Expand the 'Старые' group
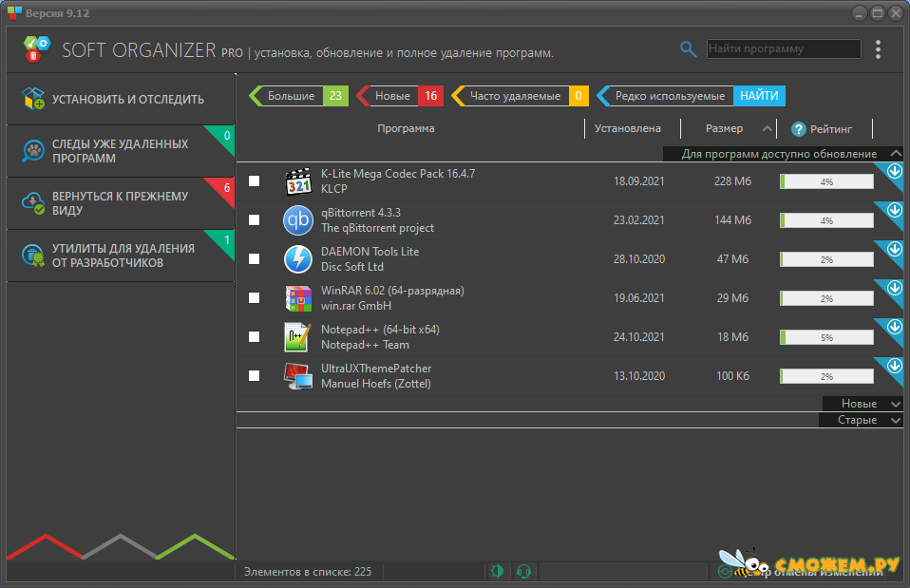910x588 pixels. [896, 420]
